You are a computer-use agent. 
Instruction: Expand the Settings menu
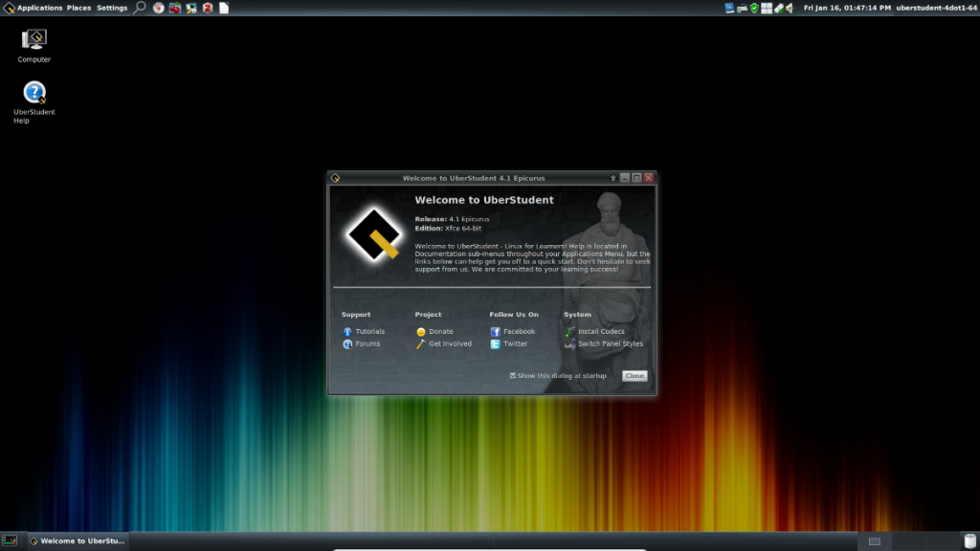point(112,8)
